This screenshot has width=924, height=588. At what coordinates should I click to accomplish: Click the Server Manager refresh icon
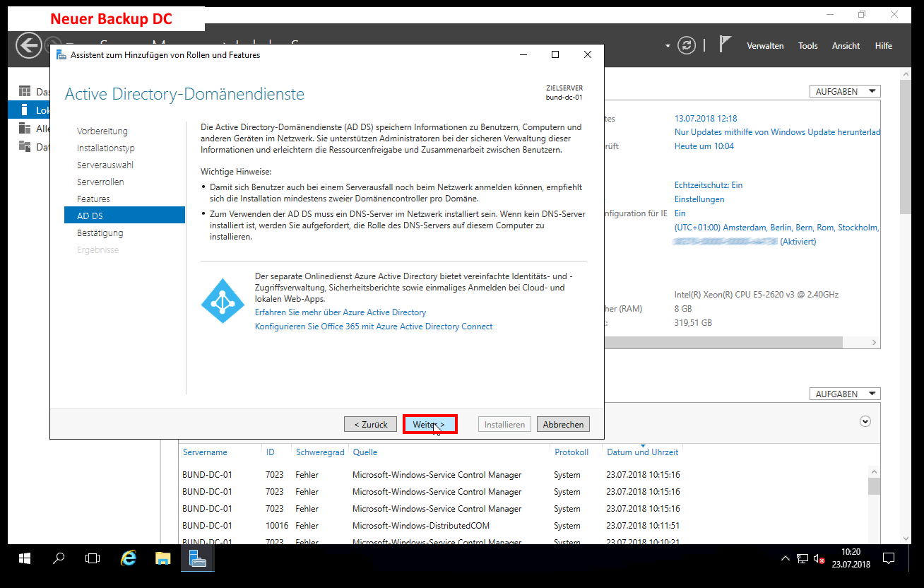[687, 46]
